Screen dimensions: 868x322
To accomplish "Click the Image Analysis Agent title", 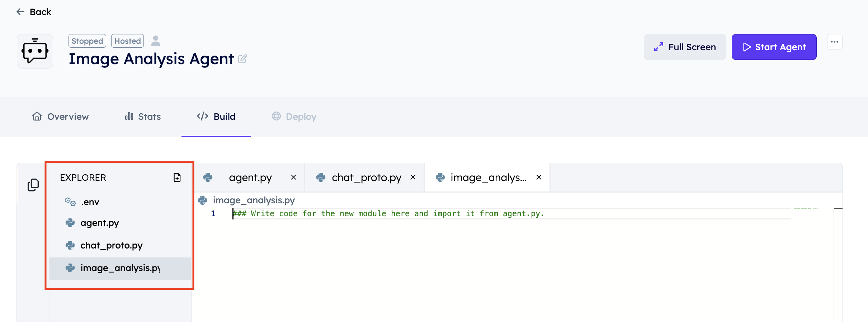I will pyautogui.click(x=151, y=59).
